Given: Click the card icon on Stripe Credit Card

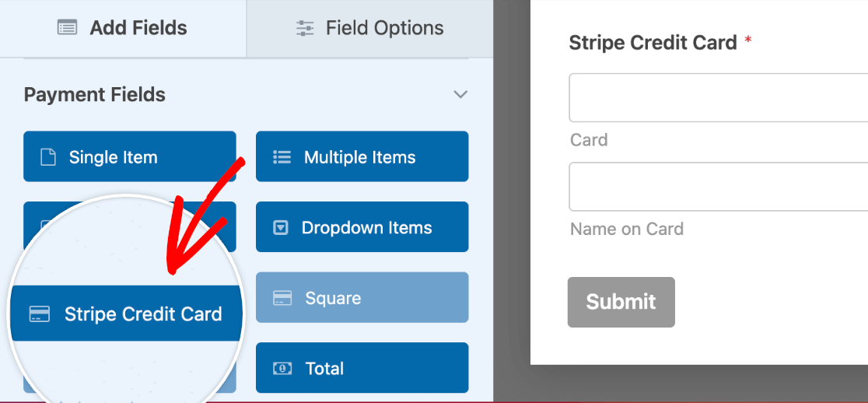Looking at the screenshot, I should [x=40, y=314].
